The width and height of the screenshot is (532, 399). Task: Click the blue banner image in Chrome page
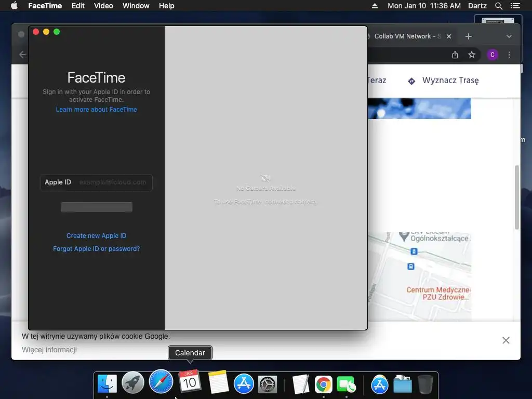point(419,108)
